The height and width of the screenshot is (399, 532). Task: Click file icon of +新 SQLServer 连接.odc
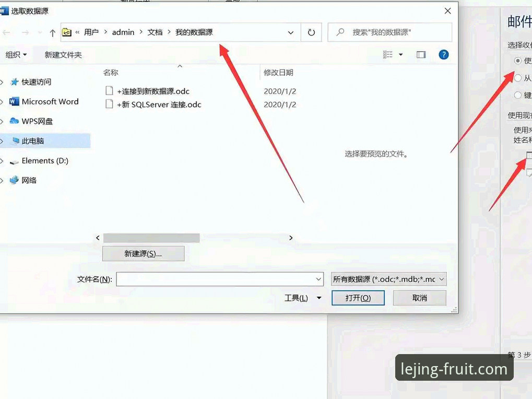(x=109, y=104)
